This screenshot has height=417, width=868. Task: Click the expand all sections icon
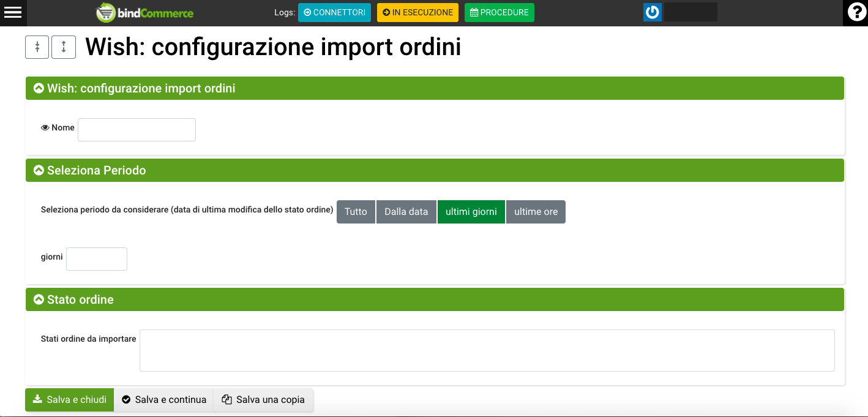pos(64,47)
